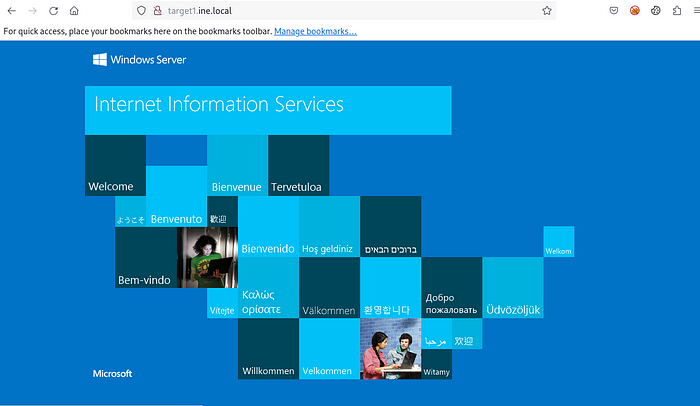Click the 歡迎 traditional Chinese tile

[x=222, y=212]
